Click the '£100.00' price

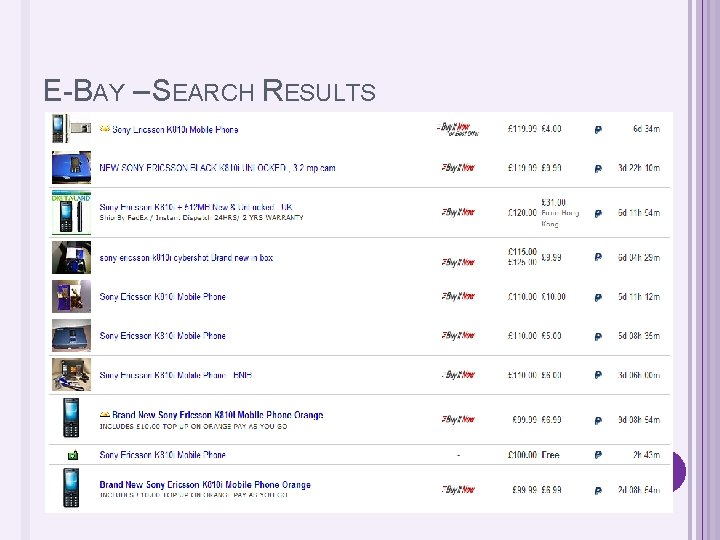pyautogui.click(x=522, y=455)
